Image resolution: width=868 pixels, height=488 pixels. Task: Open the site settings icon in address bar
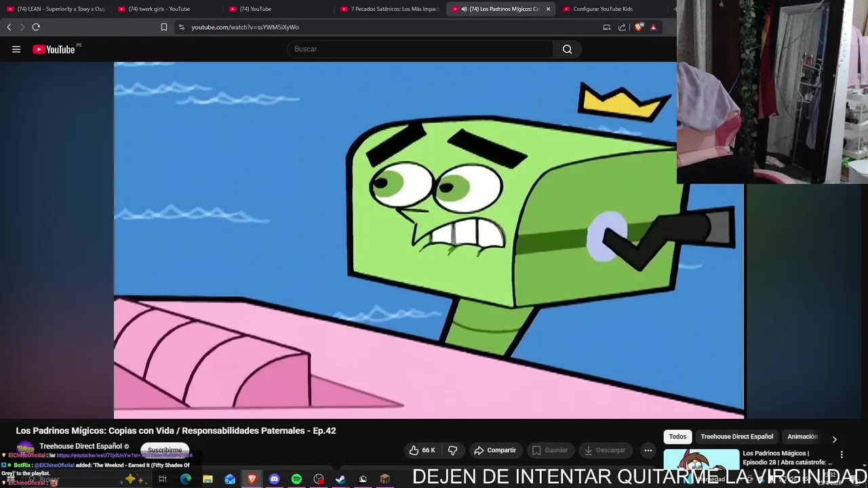(x=181, y=27)
